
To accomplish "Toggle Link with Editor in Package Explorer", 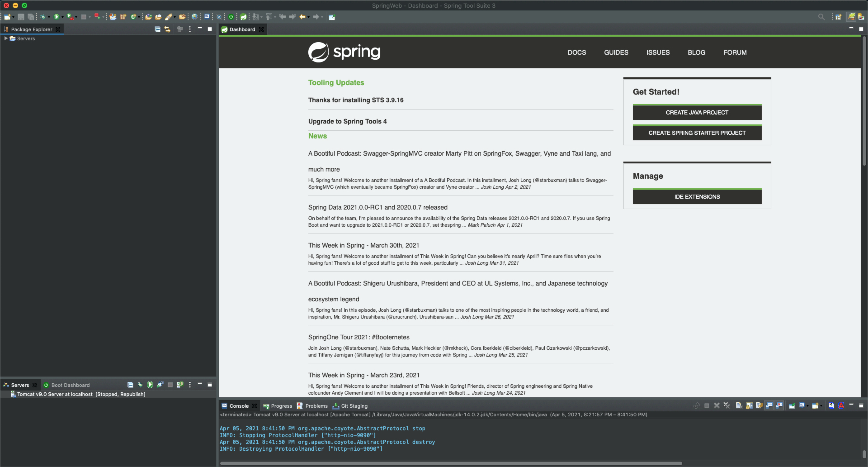I will (x=167, y=29).
